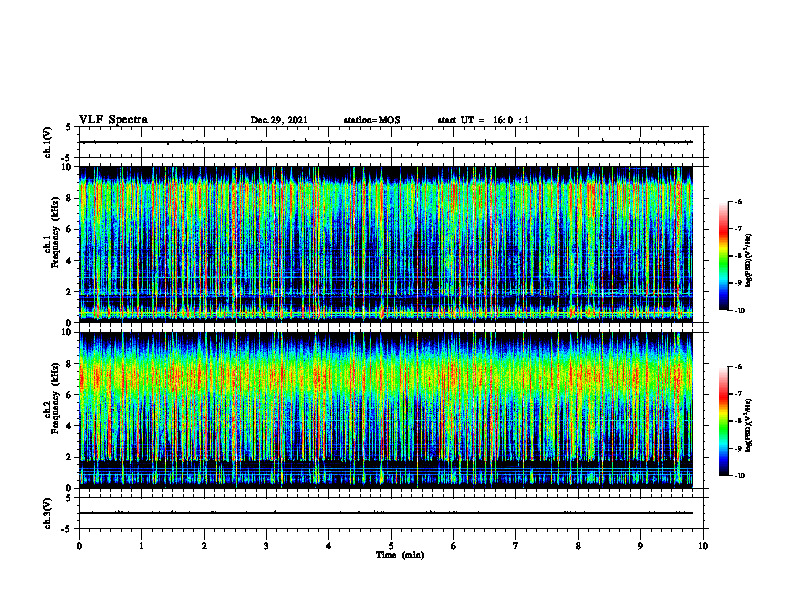The height and width of the screenshot is (612, 792).
Task: Click the ch.1 voltage waveform trace
Action: point(385,142)
